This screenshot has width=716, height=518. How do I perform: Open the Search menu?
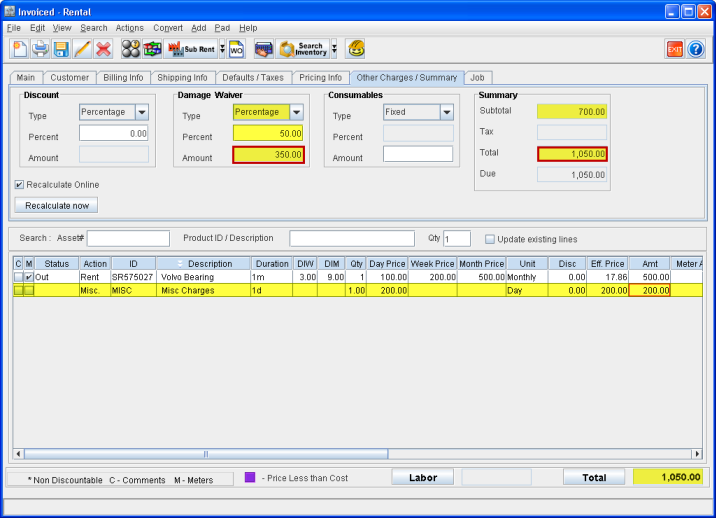94,28
